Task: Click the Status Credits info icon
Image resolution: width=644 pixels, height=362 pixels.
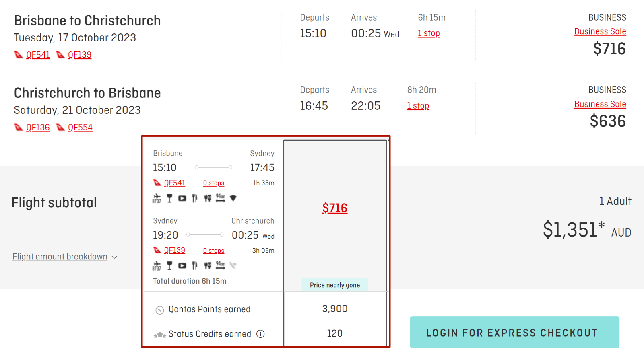Action: pyautogui.click(x=260, y=334)
